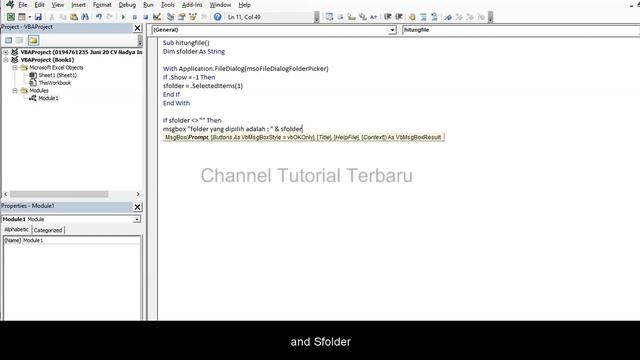Screen dimensions: 640x360
Task: Click the Paste toolbar icon
Action: (x=74, y=17)
